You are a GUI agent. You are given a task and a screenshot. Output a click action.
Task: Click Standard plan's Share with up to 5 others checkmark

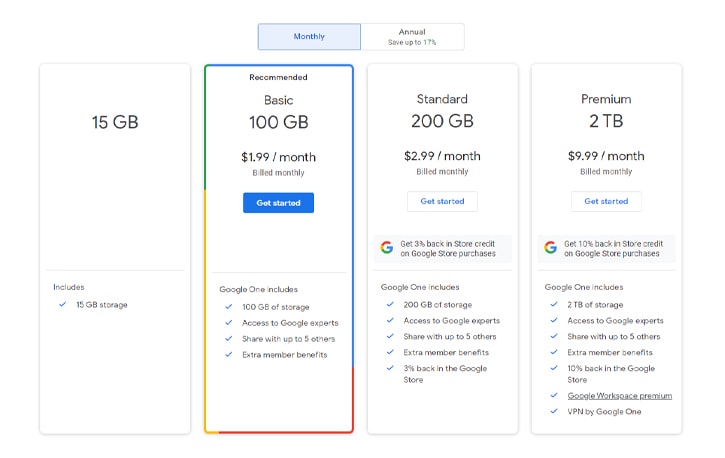tap(390, 336)
